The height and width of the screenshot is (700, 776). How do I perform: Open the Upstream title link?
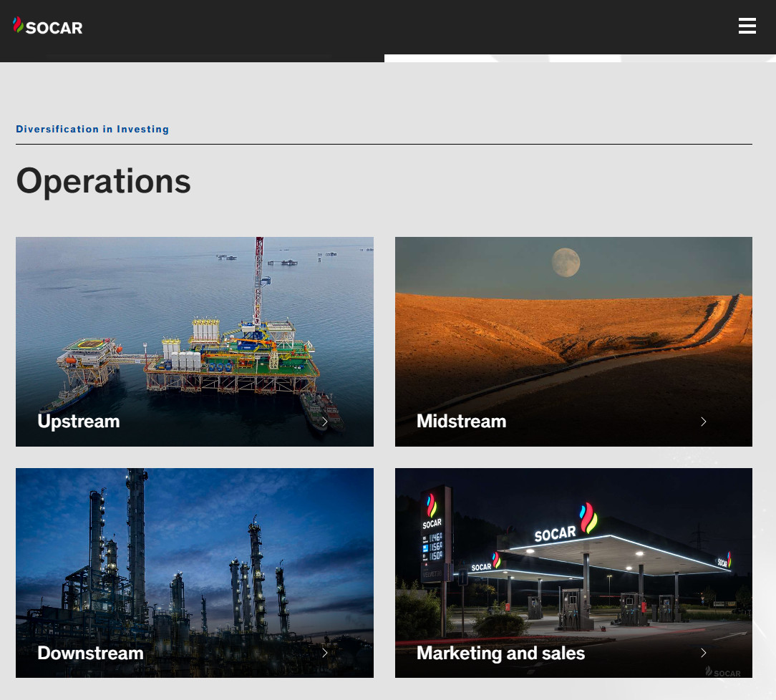[78, 422]
